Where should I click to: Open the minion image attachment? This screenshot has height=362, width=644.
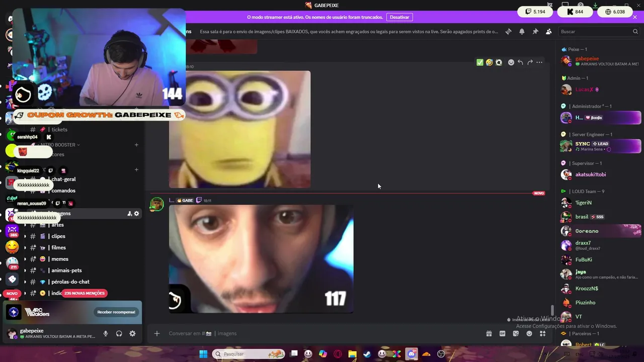click(x=239, y=129)
